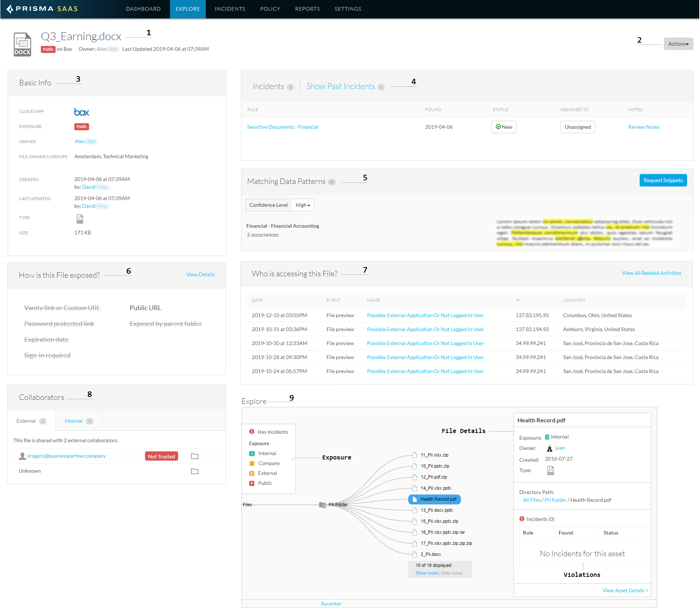Click the large DOCX file icon
Viewport: 700px width, 614px height.
22,44
